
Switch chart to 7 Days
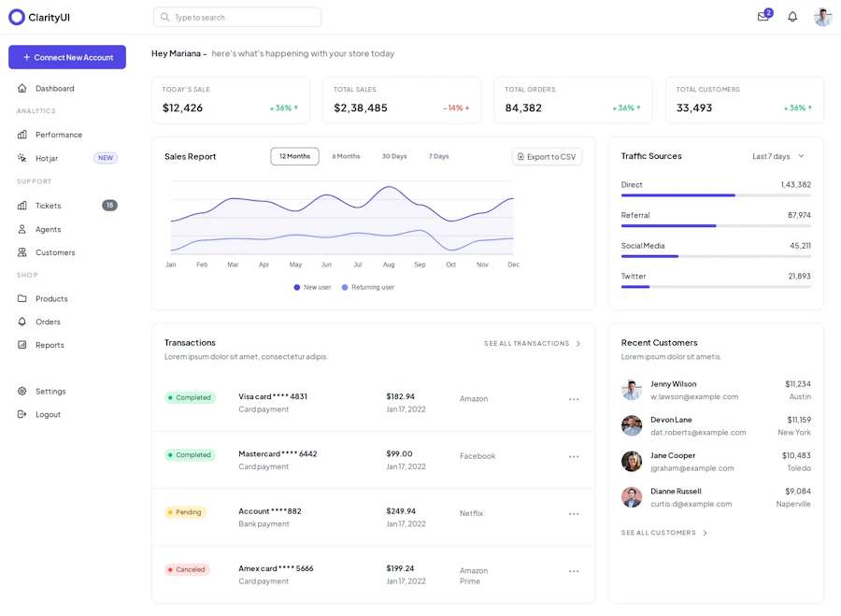tap(439, 156)
